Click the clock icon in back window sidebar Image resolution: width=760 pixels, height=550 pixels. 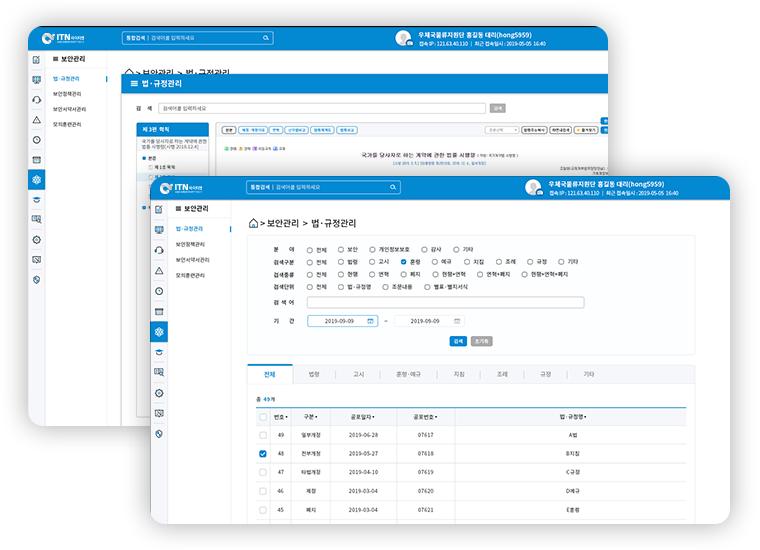(36, 140)
